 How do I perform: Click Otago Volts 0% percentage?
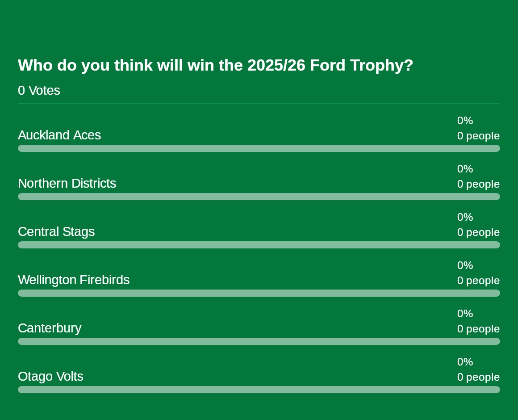tap(465, 361)
